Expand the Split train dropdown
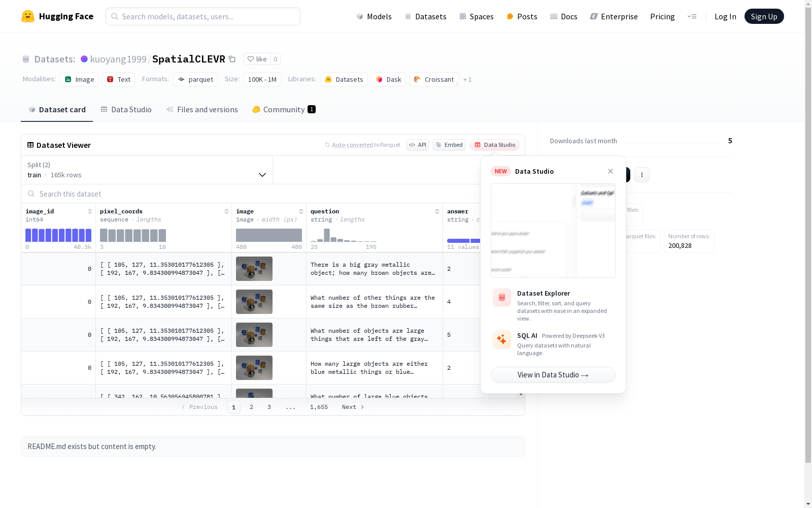The image size is (812, 508). click(x=147, y=170)
